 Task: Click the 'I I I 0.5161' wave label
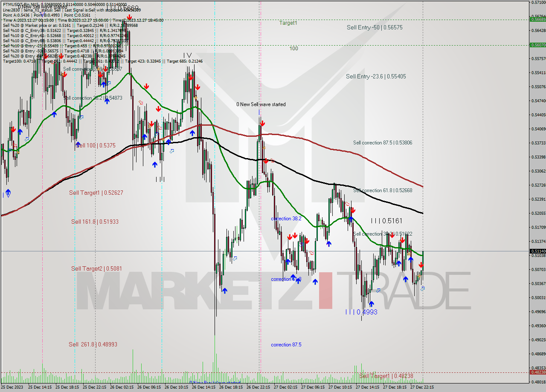click(386, 221)
